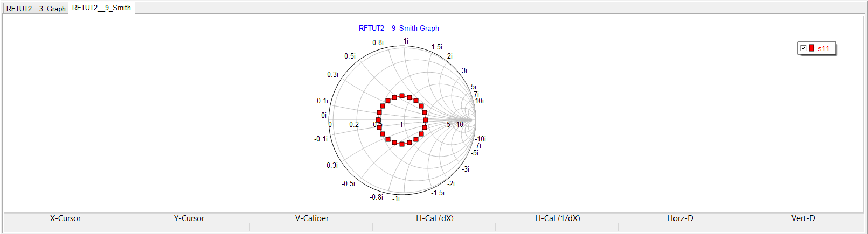This screenshot has width=868, height=234.
Task: Click the Y-Cursor status header
Action: [x=189, y=218]
